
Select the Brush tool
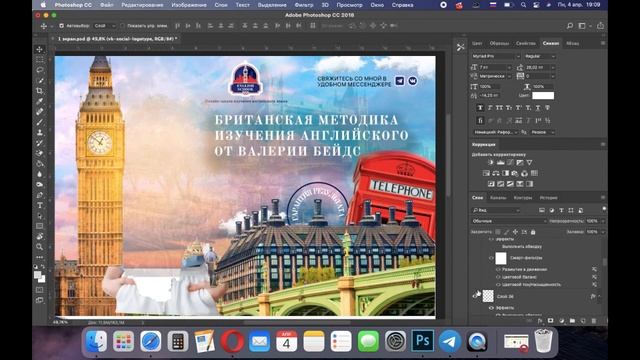coord(40,122)
